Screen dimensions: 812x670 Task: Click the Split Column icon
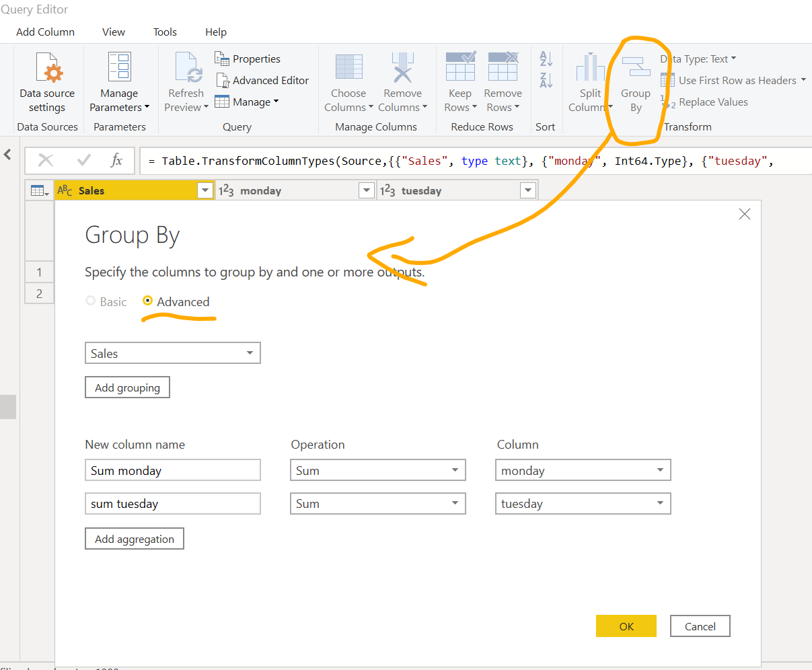pyautogui.click(x=590, y=67)
